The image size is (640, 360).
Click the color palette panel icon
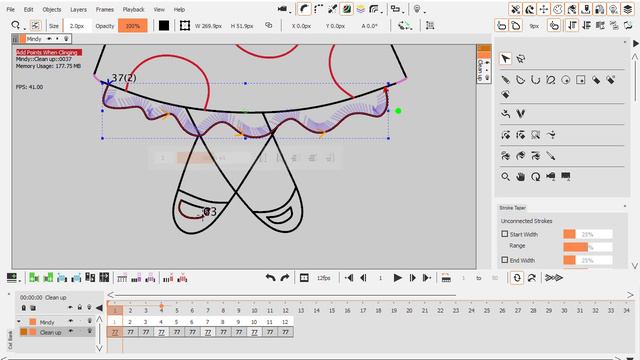coord(558,9)
